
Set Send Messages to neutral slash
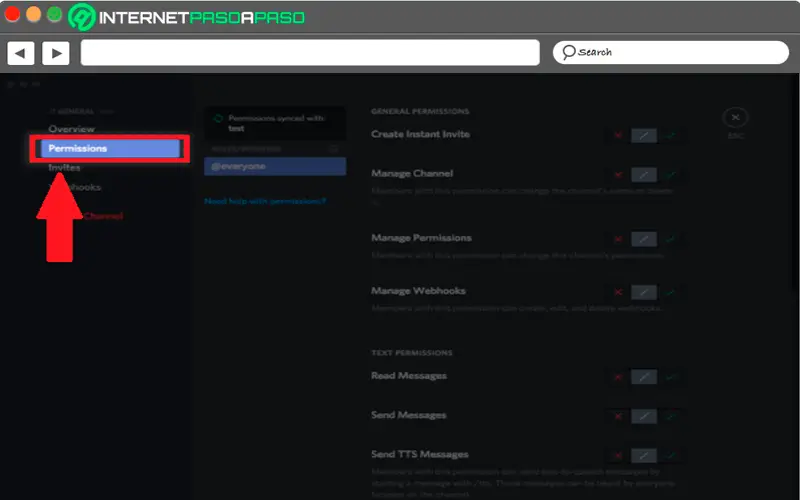pyautogui.click(x=644, y=416)
